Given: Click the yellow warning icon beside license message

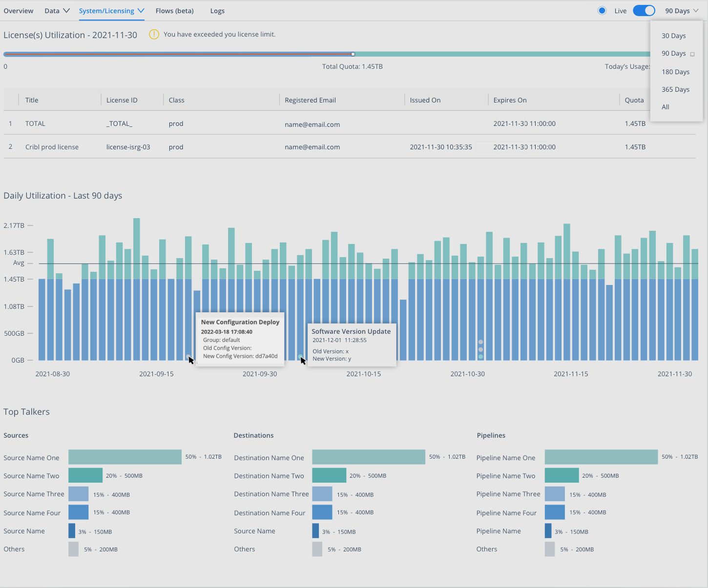Looking at the screenshot, I should point(154,34).
